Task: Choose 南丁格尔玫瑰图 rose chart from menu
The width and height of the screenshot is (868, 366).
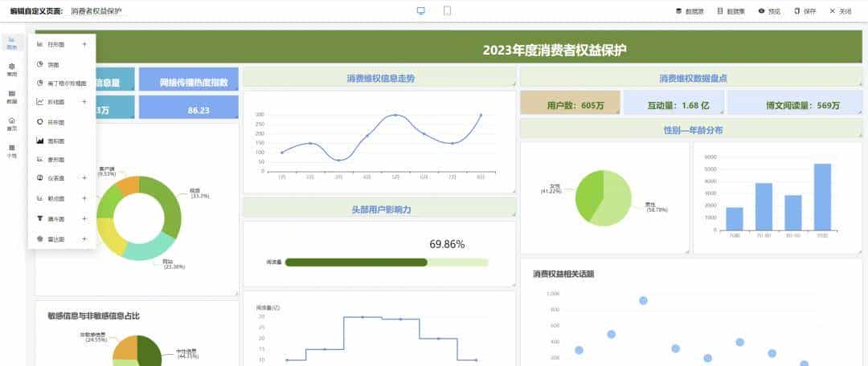Action: point(61,83)
